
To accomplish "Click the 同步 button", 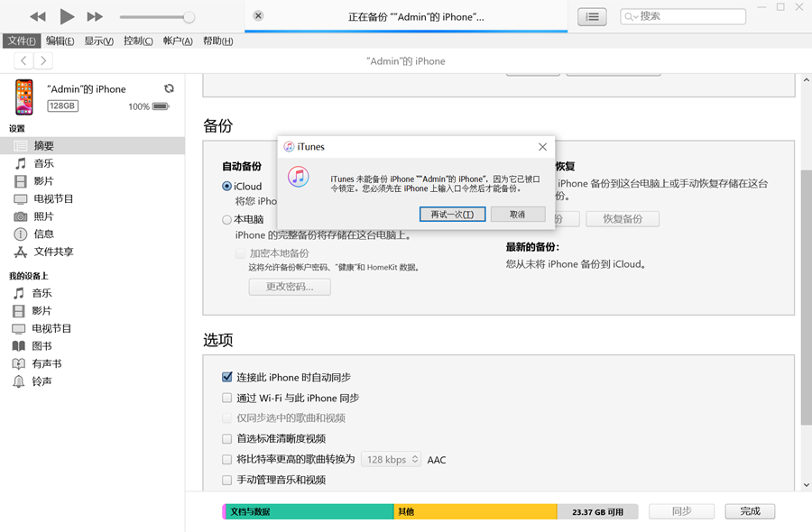I will pyautogui.click(x=681, y=511).
